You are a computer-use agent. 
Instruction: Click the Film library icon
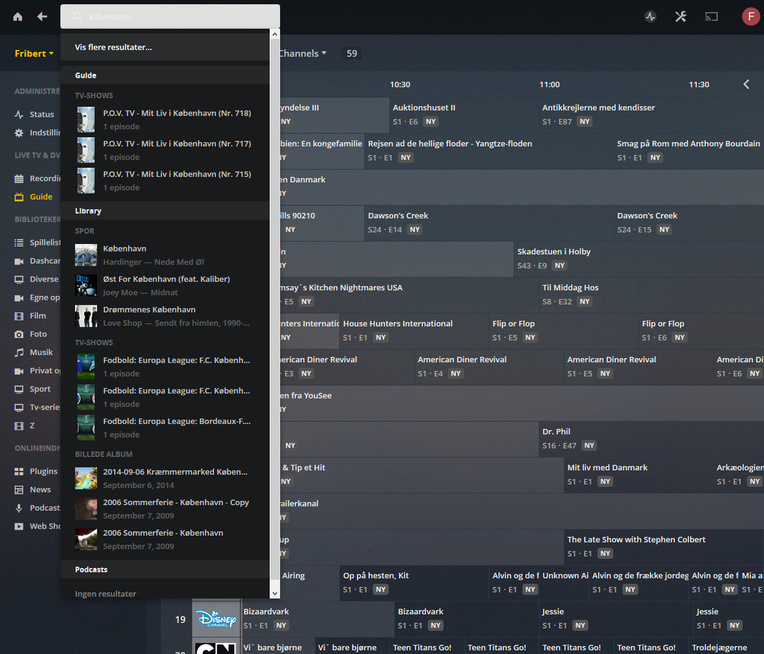click(x=19, y=316)
